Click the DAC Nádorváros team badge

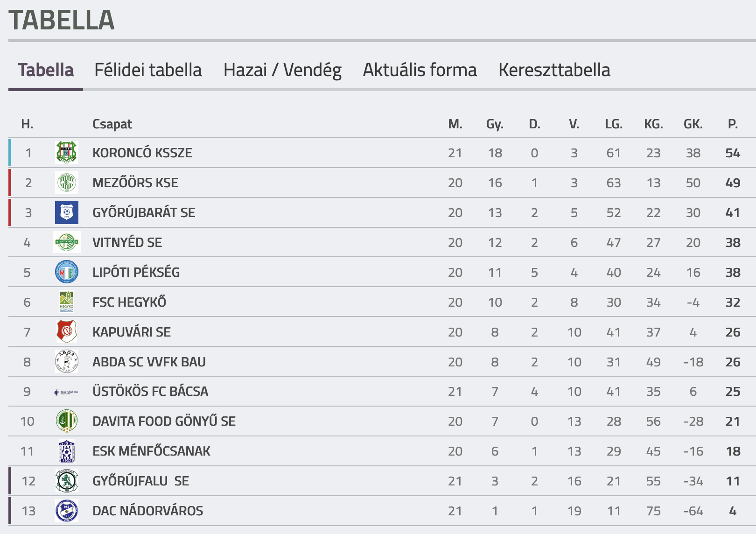pyautogui.click(x=66, y=511)
